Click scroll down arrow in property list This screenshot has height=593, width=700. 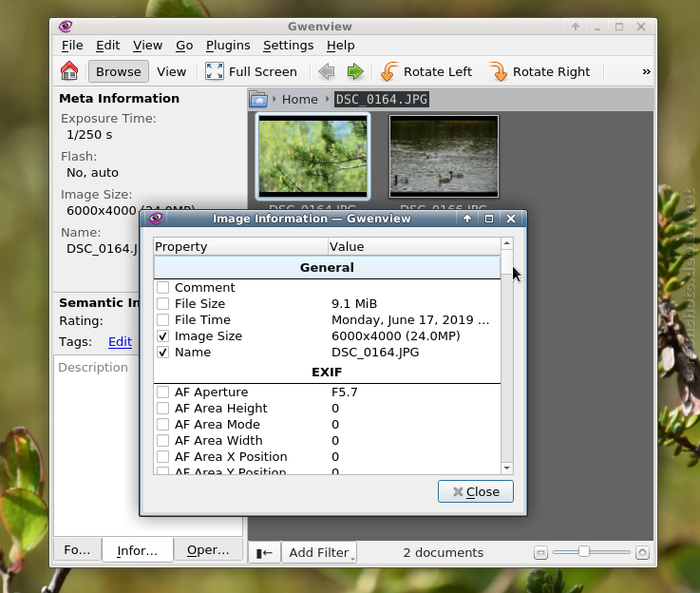coord(506,468)
